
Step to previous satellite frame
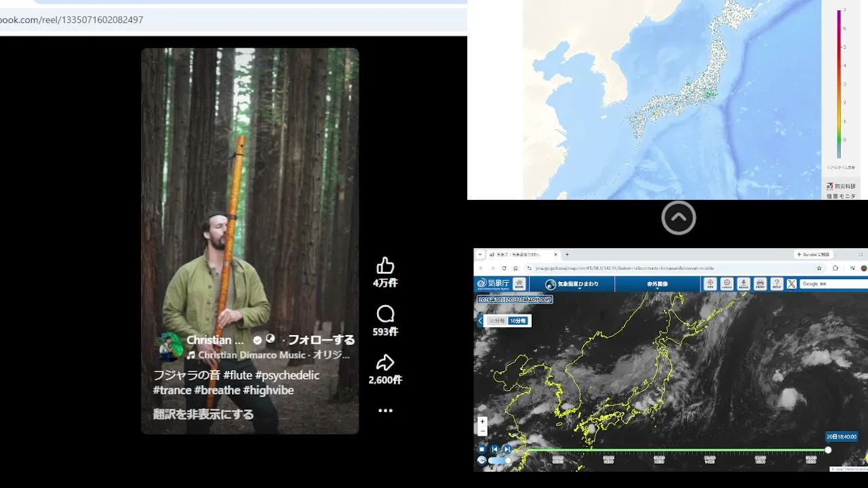[x=495, y=449]
